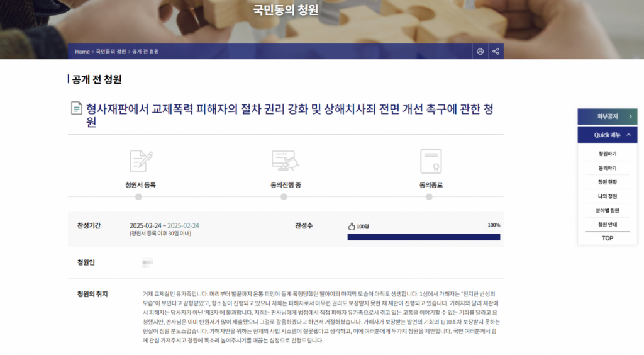The height and width of the screenshot is (355, 644).
Task: Open 청원 안내 in Quick menu
Action: (607, 225)
